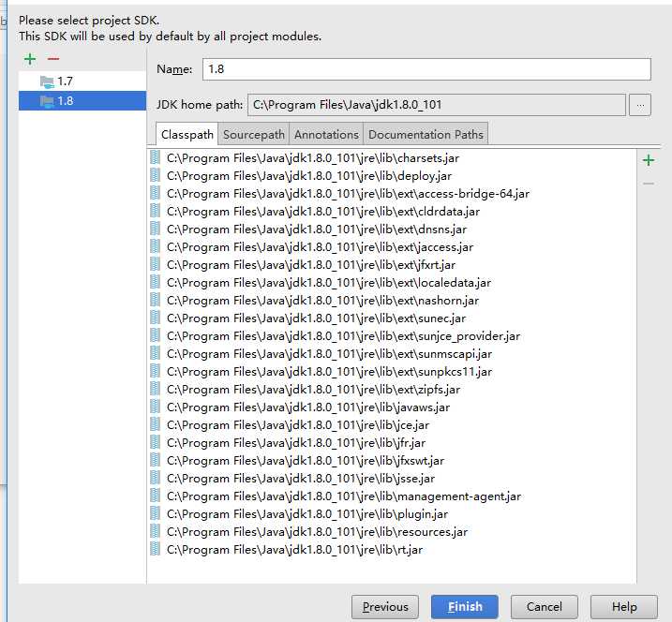Switch to the Classpath tab
This screenshot has height=622, width=672.
pos(187,135)
